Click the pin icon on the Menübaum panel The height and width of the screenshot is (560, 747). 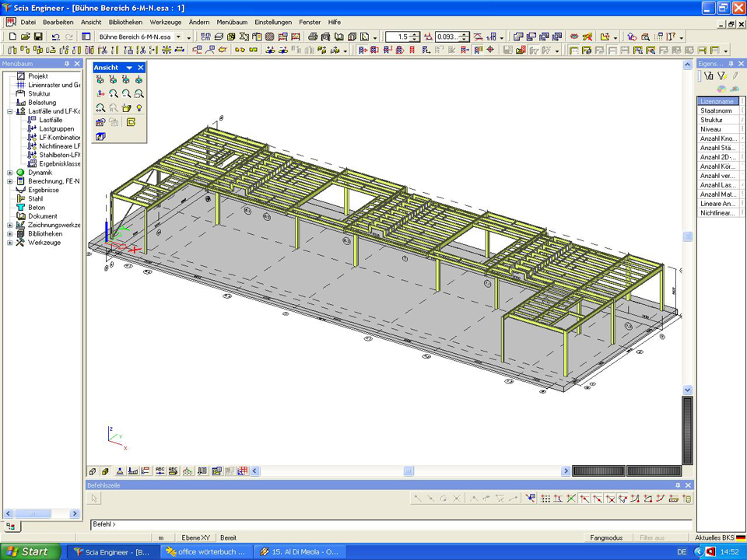pyautogui.click(x=67, y=64)
